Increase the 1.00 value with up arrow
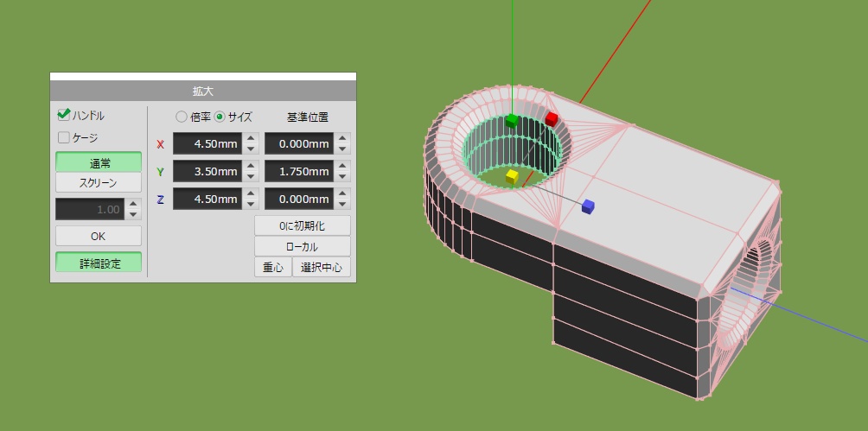The image size is (868, 431). pyautogui.click(x=133, y=204)
